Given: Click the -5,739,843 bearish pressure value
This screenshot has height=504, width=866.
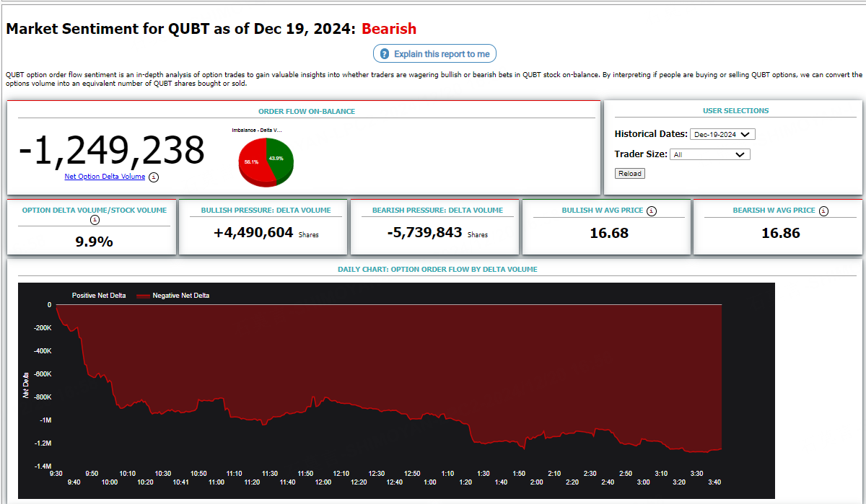Looking at the screenshot, I should [x=424, y=233].
